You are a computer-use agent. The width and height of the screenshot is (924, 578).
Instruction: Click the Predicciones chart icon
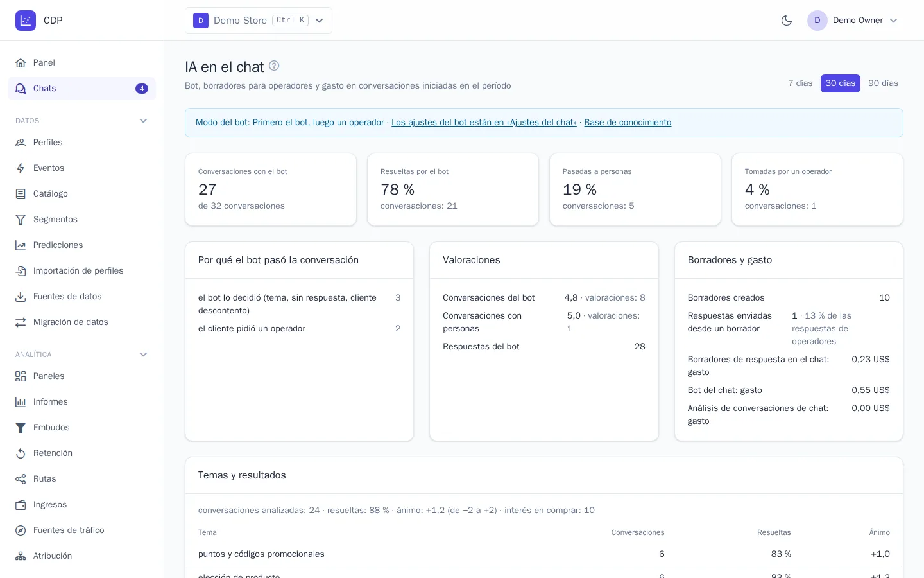[21, 245]
